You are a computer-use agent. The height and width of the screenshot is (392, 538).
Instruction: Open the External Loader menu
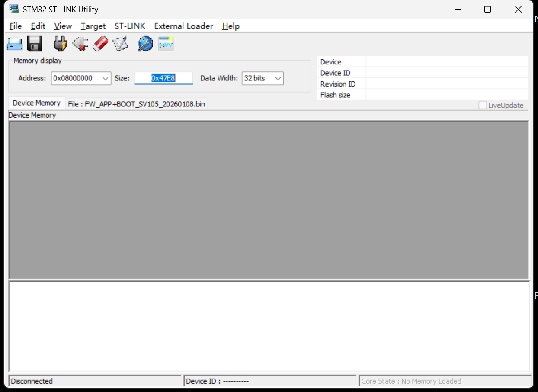(x=184, y=26)
